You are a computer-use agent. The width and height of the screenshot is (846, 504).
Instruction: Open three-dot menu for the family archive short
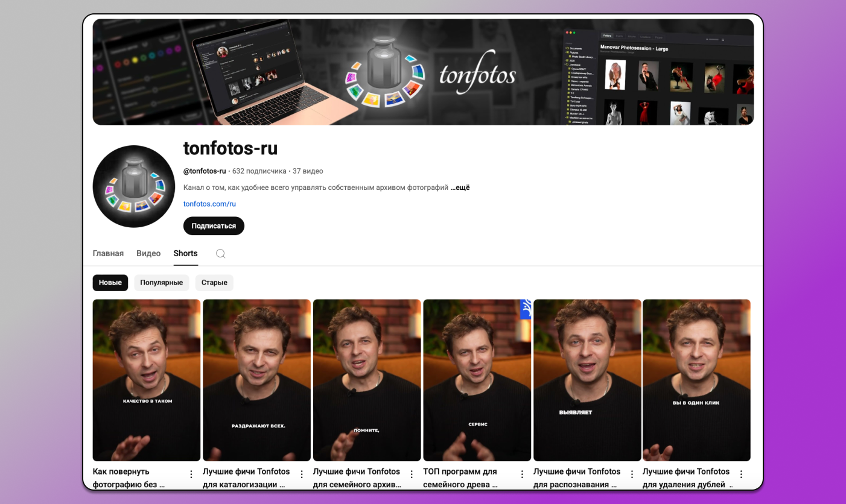tap(412, 474)
